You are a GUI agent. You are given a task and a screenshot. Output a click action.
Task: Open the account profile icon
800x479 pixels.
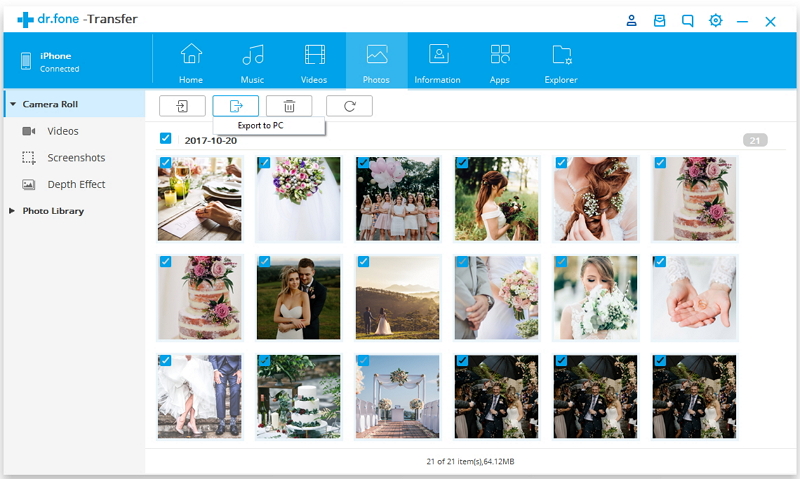click(632, 20)
